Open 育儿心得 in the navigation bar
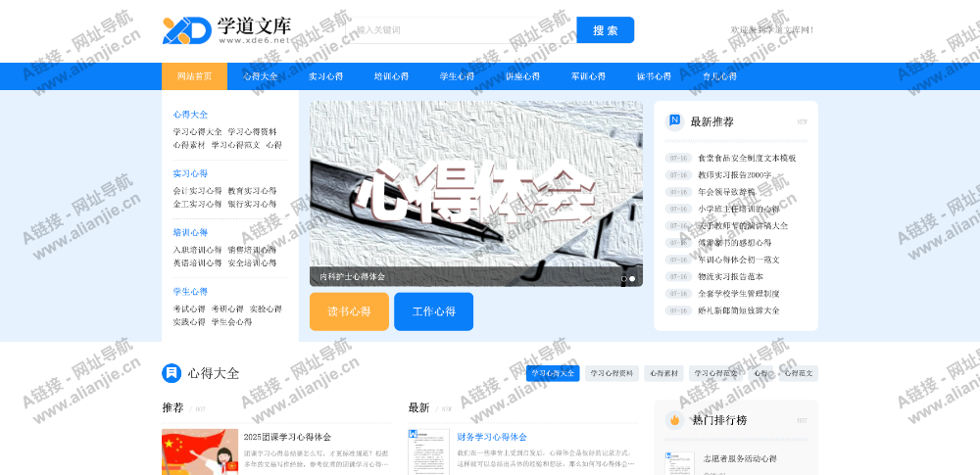980x475 pixels. click(x=719, y=76)
